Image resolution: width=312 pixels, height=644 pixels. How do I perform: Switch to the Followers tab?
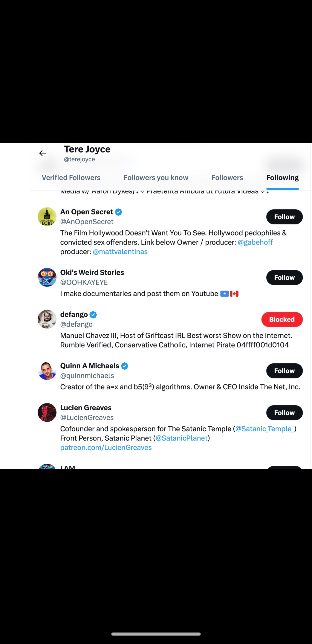coord(227,178)
